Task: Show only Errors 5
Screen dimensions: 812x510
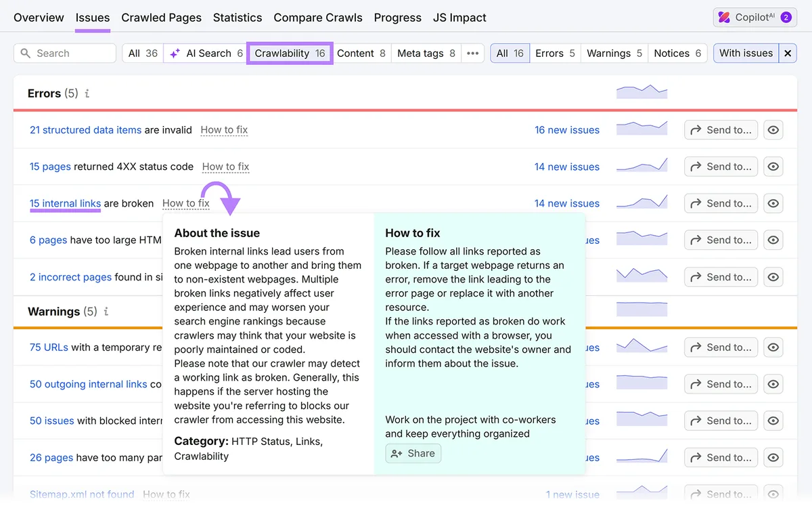Action: point(556,54)
